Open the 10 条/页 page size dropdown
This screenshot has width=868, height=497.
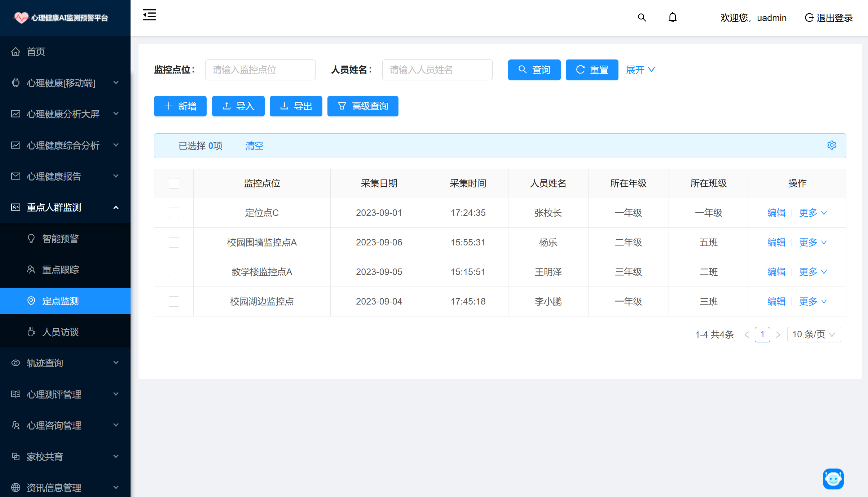[814, 335]
